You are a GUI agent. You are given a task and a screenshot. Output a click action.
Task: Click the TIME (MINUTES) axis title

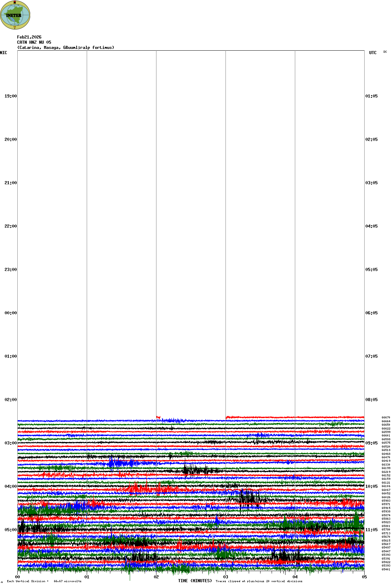coord(195,581)
